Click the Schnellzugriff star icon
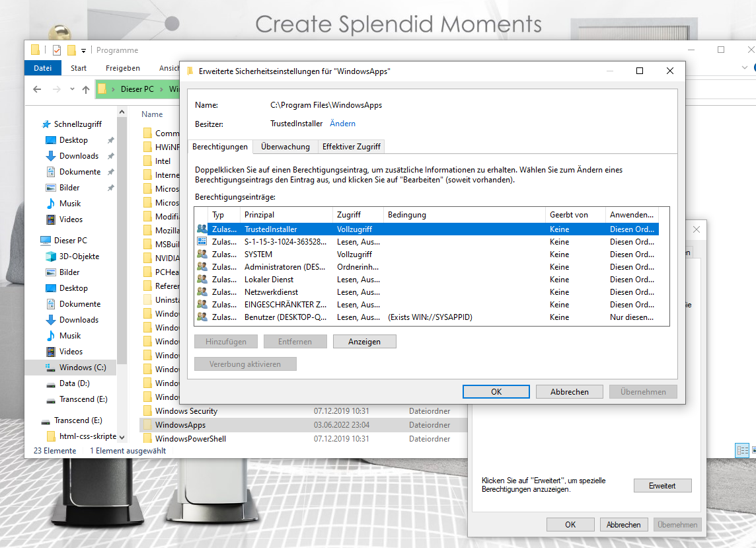This screenshot has width=756, height=548. click(x=46, y=124)
